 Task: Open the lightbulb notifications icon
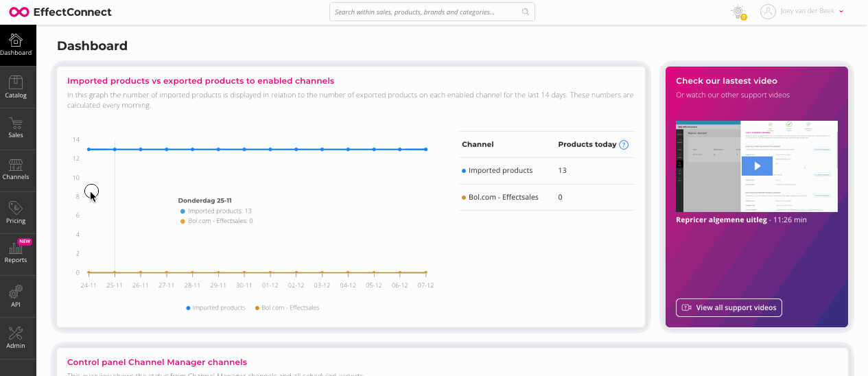(x=738, y=12)
